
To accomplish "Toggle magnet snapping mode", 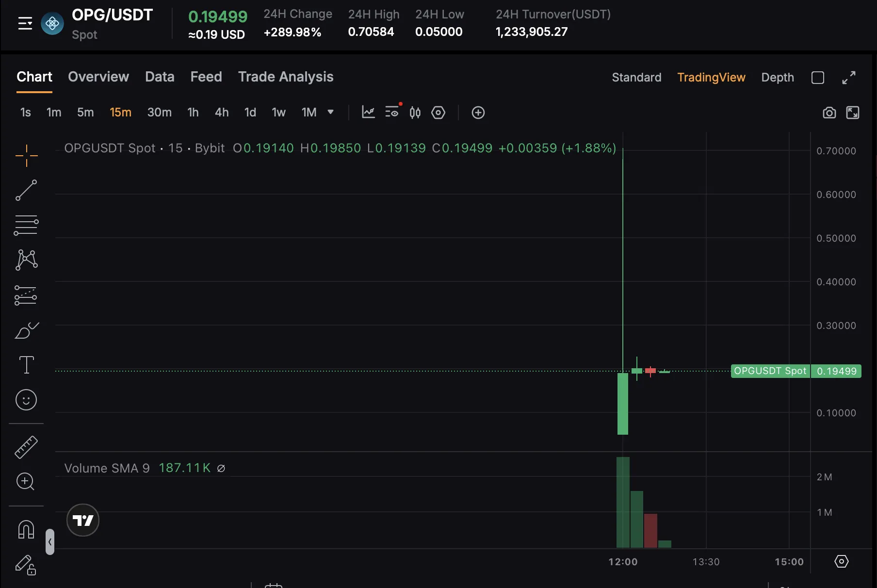I will click(x=26, y=529).
